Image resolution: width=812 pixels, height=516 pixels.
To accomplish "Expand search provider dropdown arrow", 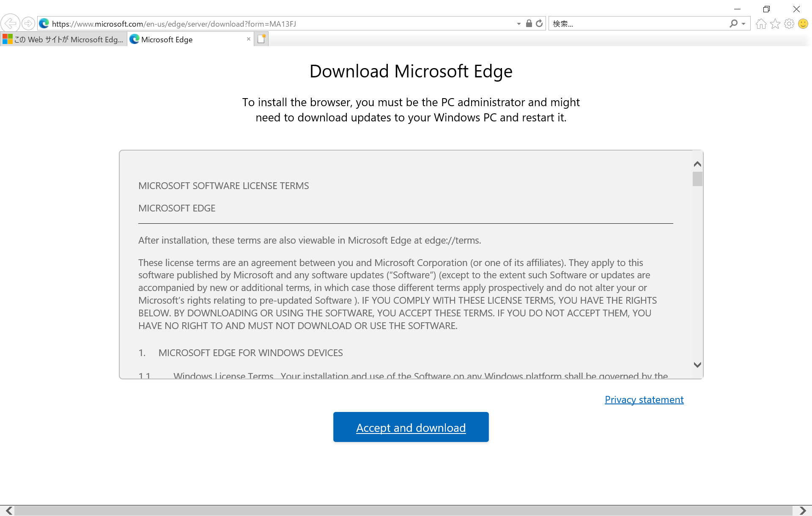I will [743, 24].
